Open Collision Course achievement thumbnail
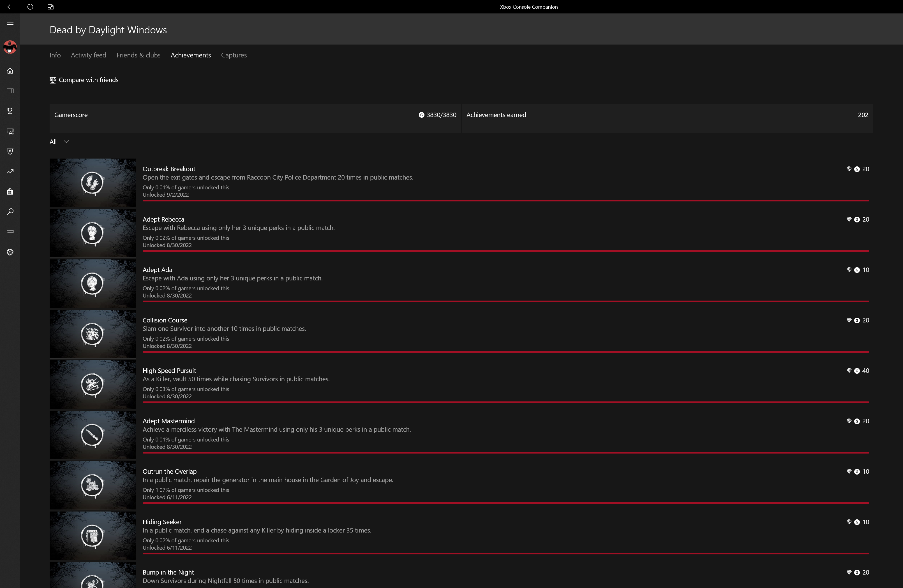903x588 pixels. coord(93,334)
